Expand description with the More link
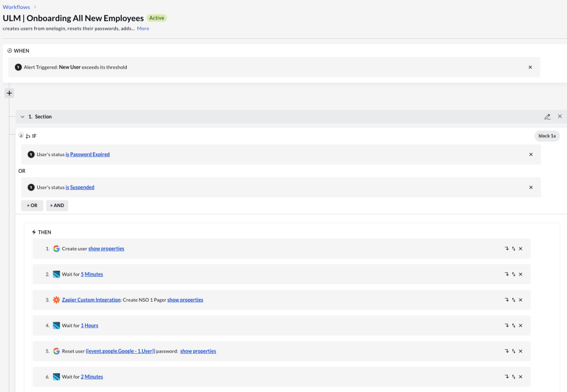 143,28
